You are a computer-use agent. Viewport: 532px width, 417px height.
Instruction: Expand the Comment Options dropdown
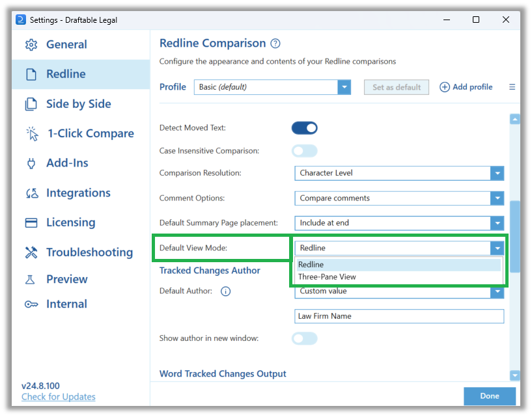click(x=497, y=196)
